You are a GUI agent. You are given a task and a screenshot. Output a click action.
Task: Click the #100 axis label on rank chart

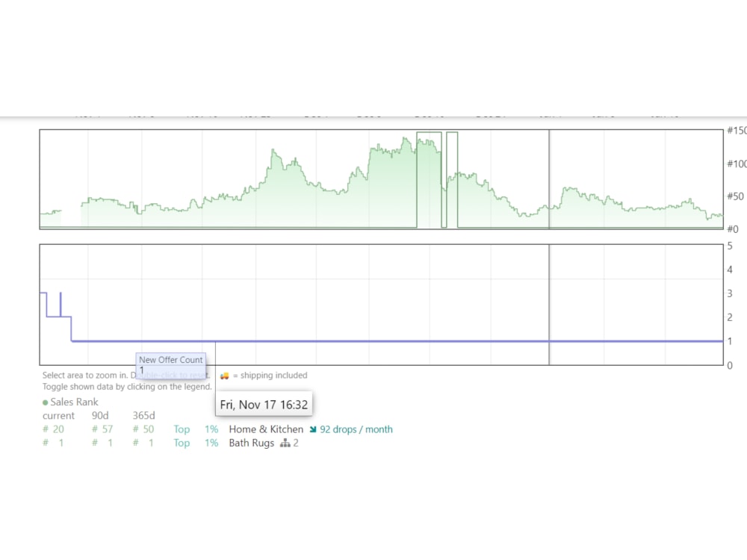coord(736,164)
